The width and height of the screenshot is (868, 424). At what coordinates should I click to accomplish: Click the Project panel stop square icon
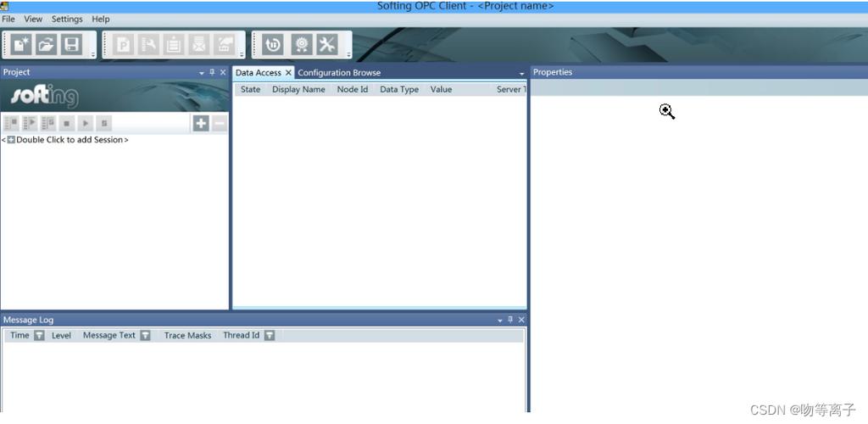click(66, 124)
